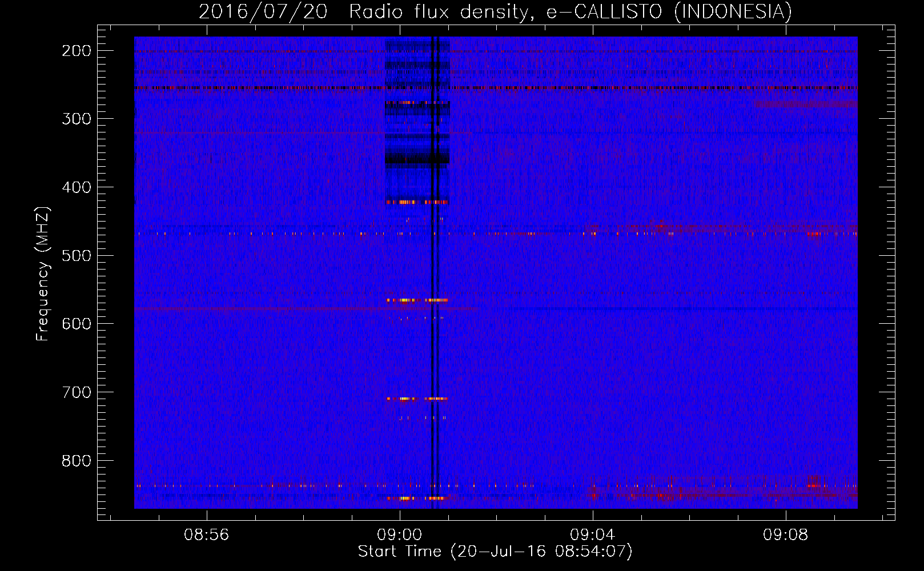Click the dark vertical stripe in the spectrogram

pyautogui.click(x=434, y=272)
